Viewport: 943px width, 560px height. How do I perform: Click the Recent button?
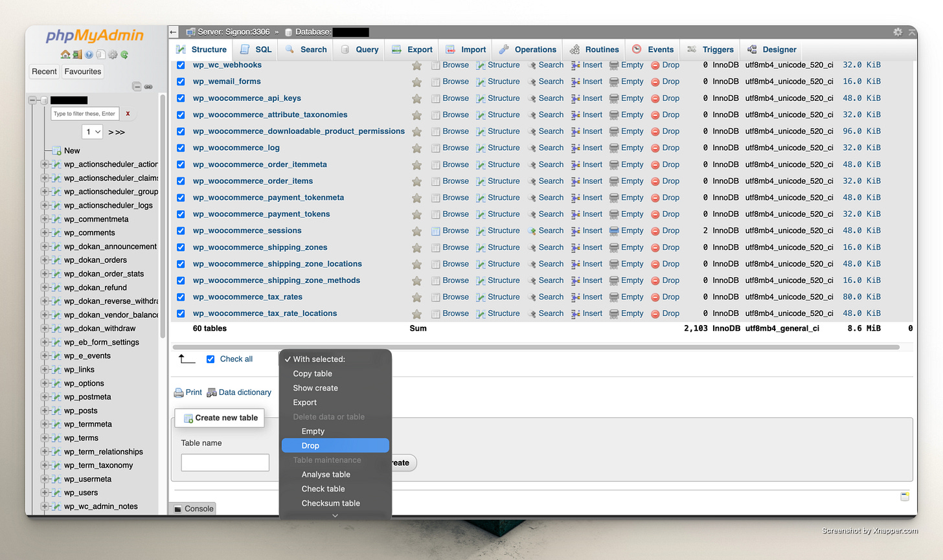tap(45, 72)
